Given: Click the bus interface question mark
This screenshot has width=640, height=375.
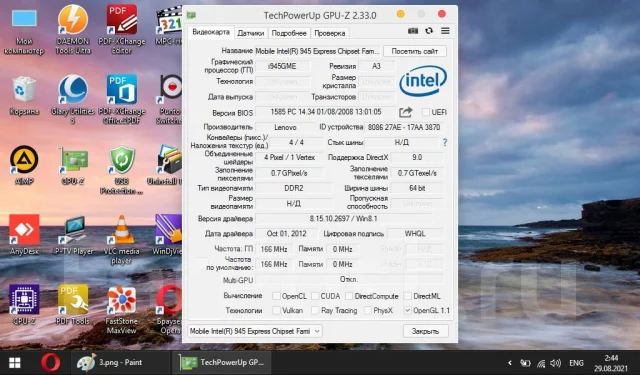Looking at the screenshot, I should tap(445, 142).
